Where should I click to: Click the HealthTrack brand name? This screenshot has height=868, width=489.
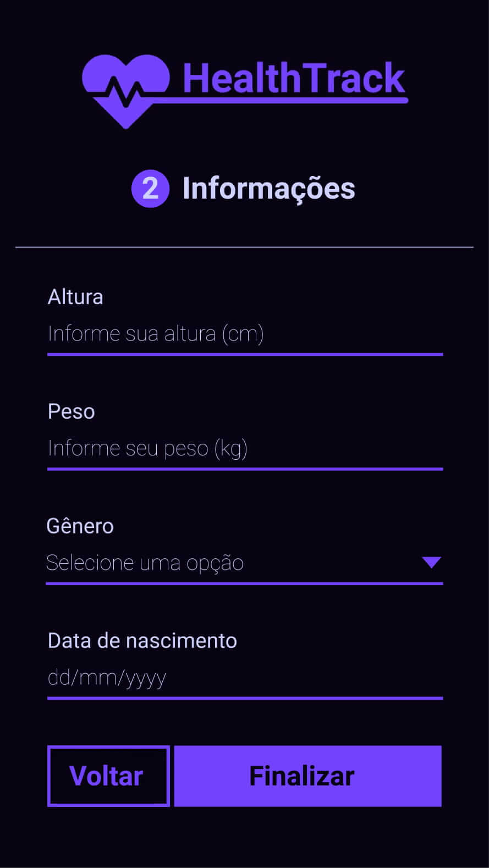point(294,78)
